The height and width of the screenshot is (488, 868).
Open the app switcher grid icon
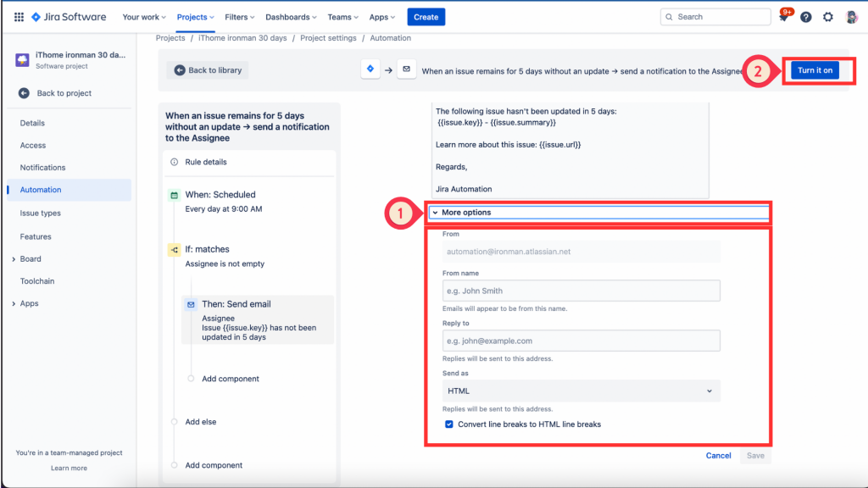pyautogui.click(x=19, y=17)
